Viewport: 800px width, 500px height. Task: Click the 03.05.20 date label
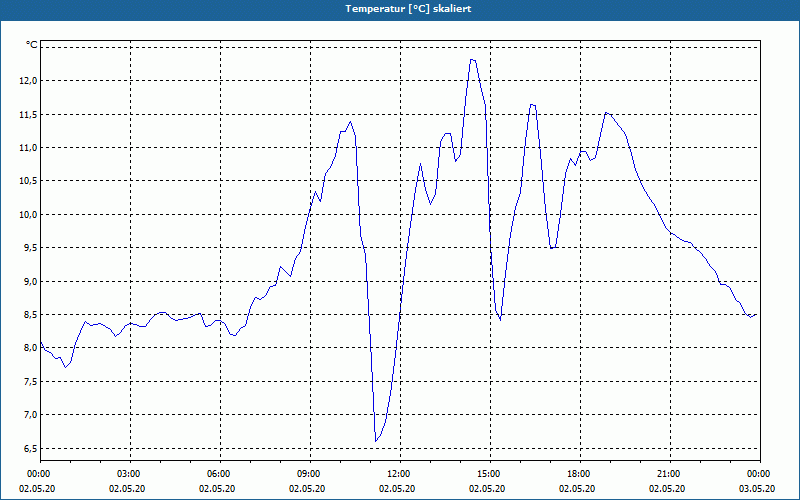(757, 489)
